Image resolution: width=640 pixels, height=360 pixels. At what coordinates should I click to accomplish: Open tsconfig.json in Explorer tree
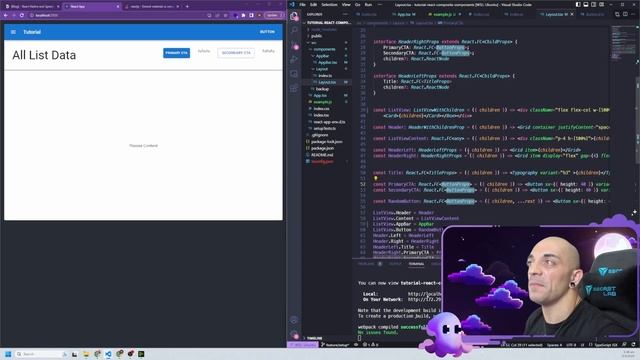point(322,161)
